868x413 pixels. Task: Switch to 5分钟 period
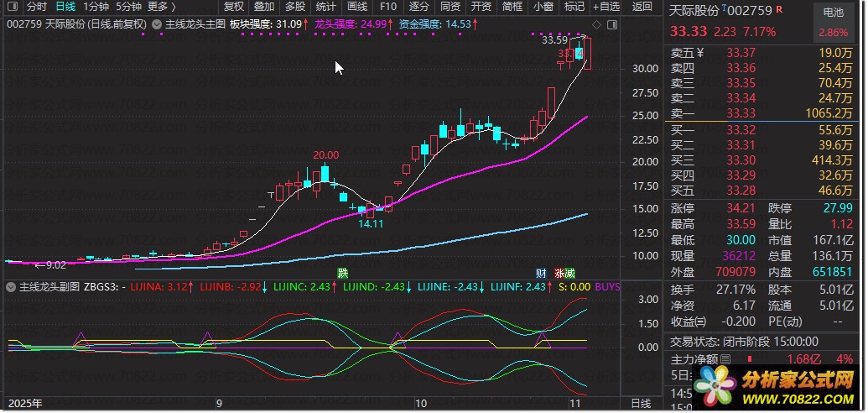click(x=128, y=8)
